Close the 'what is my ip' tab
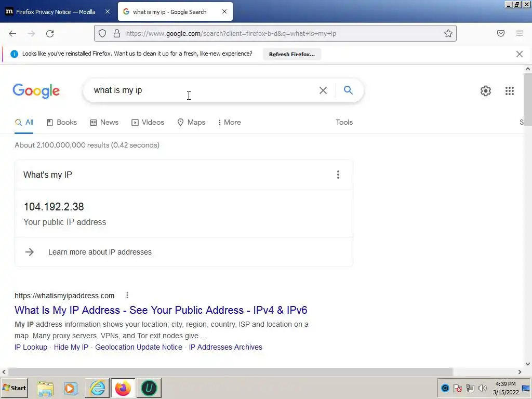532x399 pixels. coord(224,11)
